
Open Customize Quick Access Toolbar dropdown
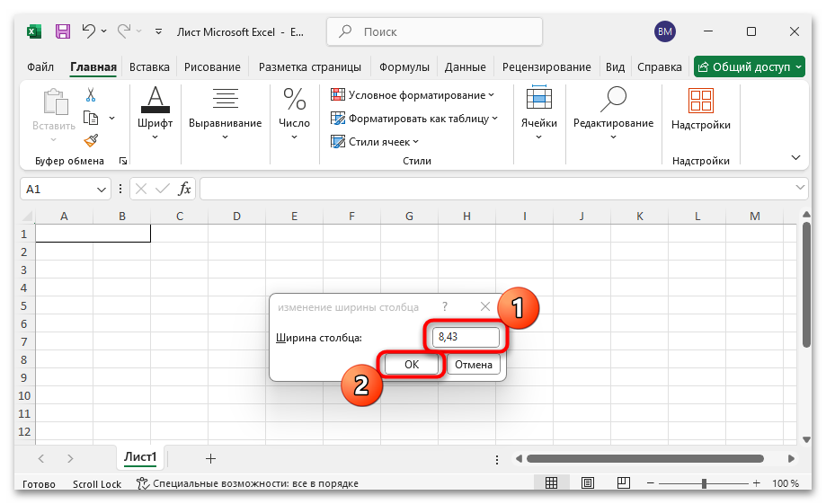tap(158, 31)
